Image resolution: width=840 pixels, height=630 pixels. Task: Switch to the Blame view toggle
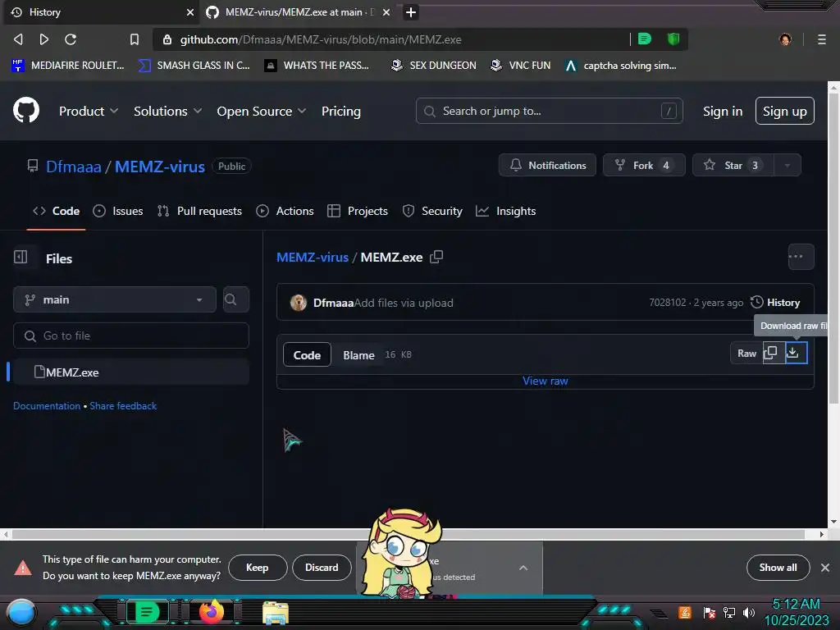click(x=358, y=355)
